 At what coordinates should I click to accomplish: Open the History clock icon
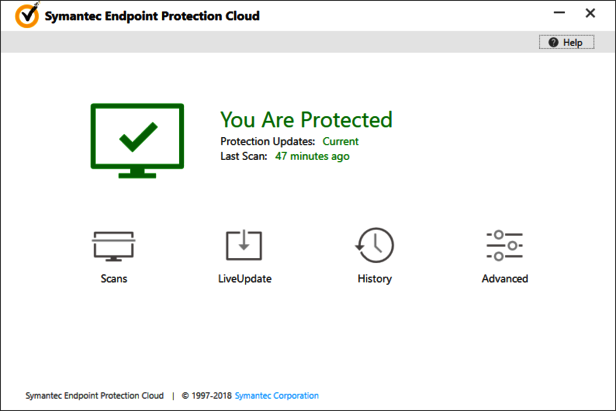[x=374, y=246]
